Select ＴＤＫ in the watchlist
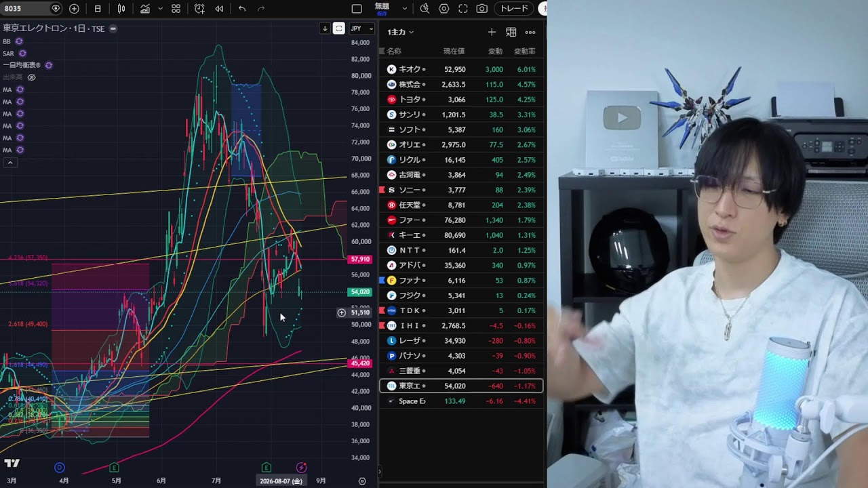 pyautogui.click(x=461, y=310)
